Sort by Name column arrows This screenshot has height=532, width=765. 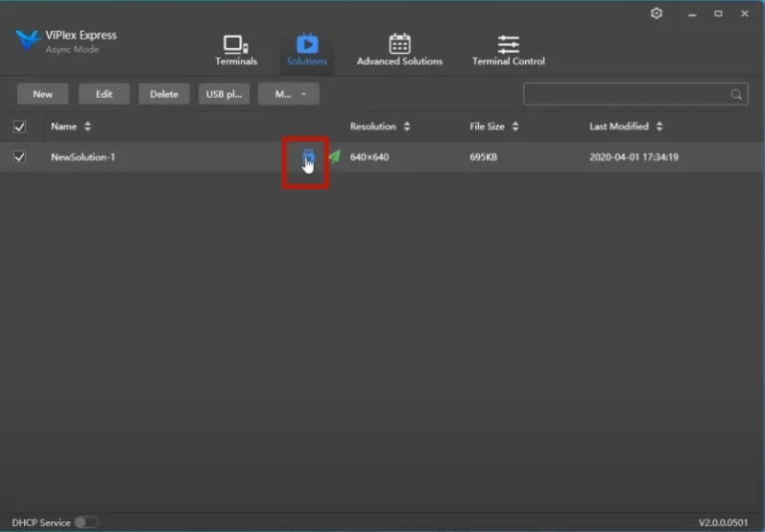point(88,127)
